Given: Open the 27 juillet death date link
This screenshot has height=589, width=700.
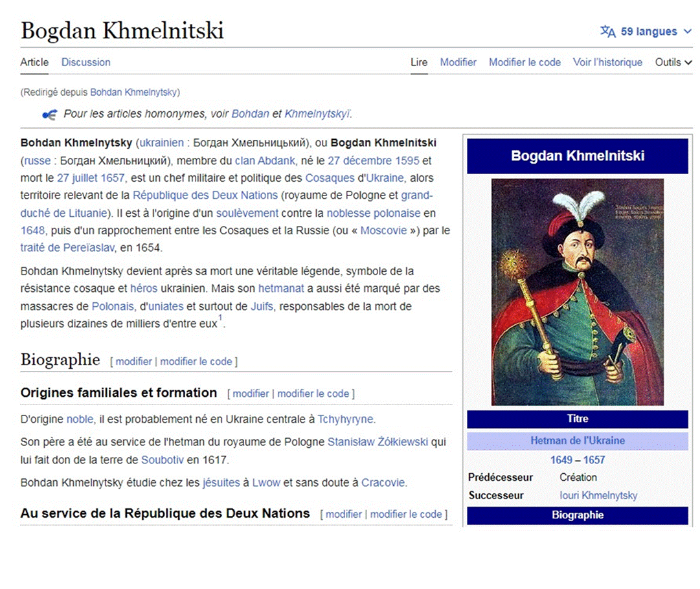Looking at the screenshot, I should click(77, 178).
